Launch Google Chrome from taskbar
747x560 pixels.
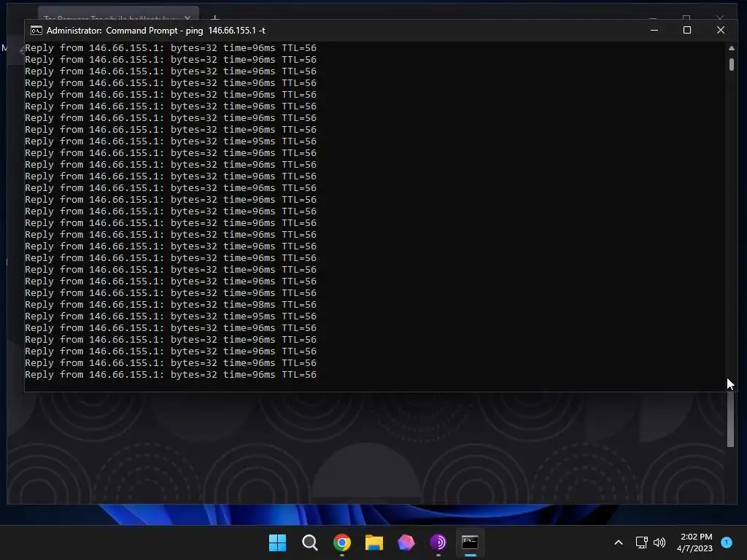(342, 542)
